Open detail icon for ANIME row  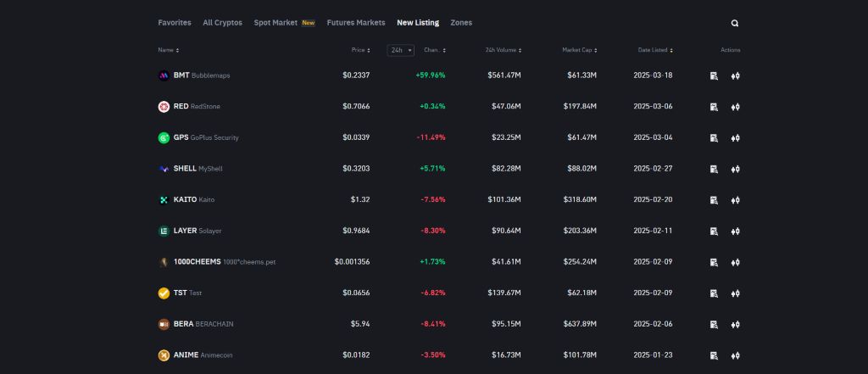714,355
